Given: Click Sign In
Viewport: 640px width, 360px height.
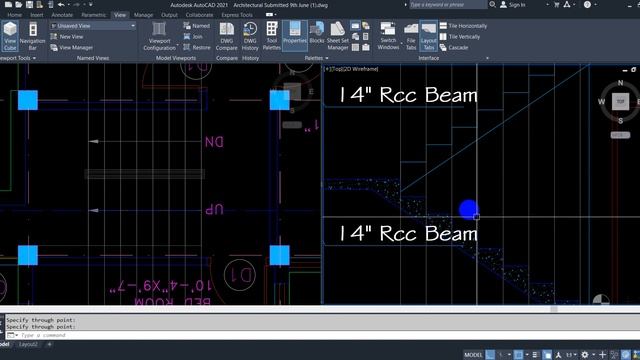Looking at the screenshot, I should click(x=513, y=4).
